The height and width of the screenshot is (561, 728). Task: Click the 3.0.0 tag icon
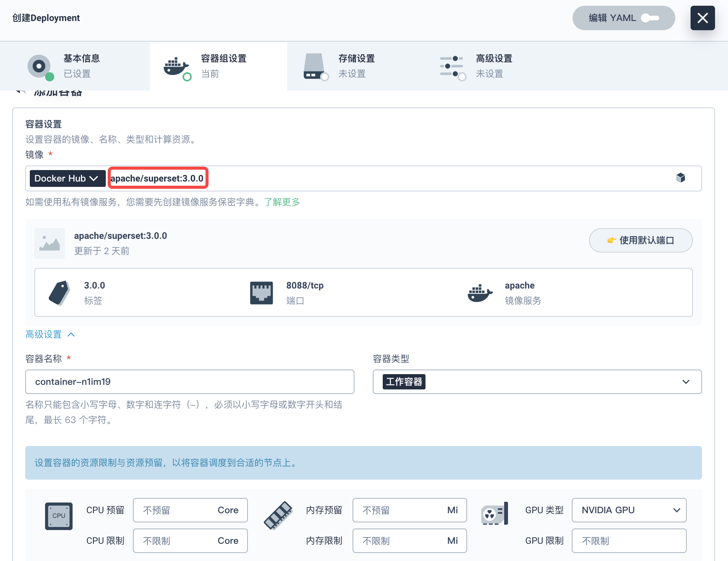click(59, 293)
